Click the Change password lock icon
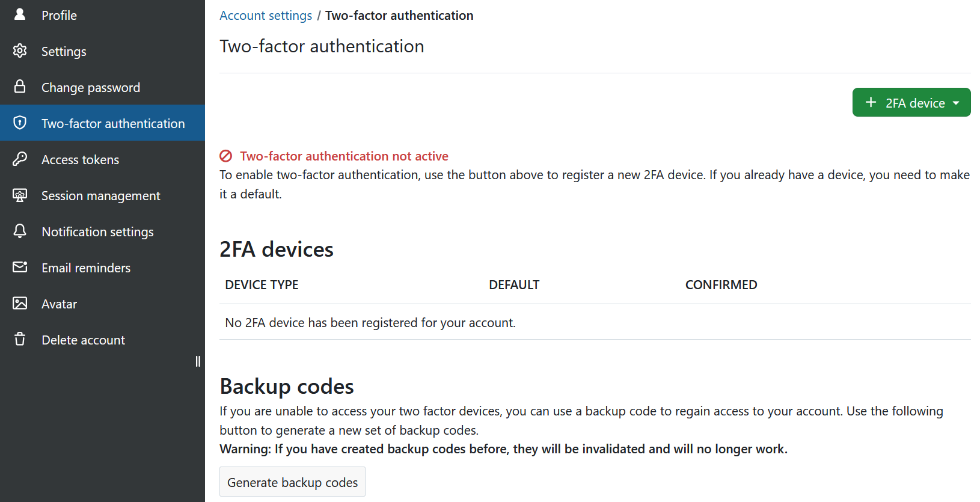This screenshot has height=502, width=980. pos(20,87)
